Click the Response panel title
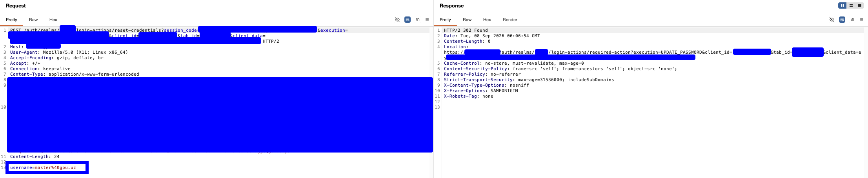The image size is (868, 178). click(x=451, y=5)
